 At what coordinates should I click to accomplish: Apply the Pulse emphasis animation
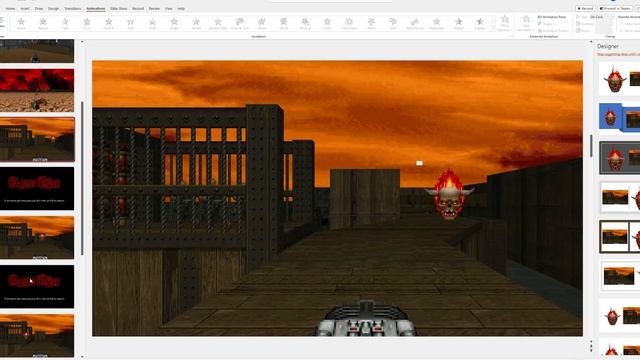point(327,23)
